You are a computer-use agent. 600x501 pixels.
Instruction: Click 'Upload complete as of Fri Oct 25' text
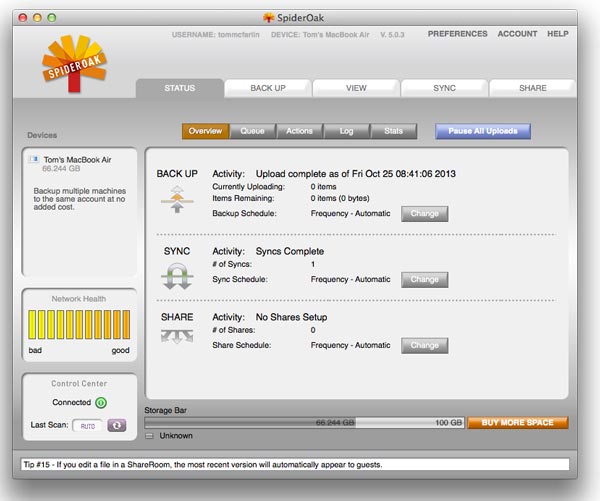click(355, 174)
